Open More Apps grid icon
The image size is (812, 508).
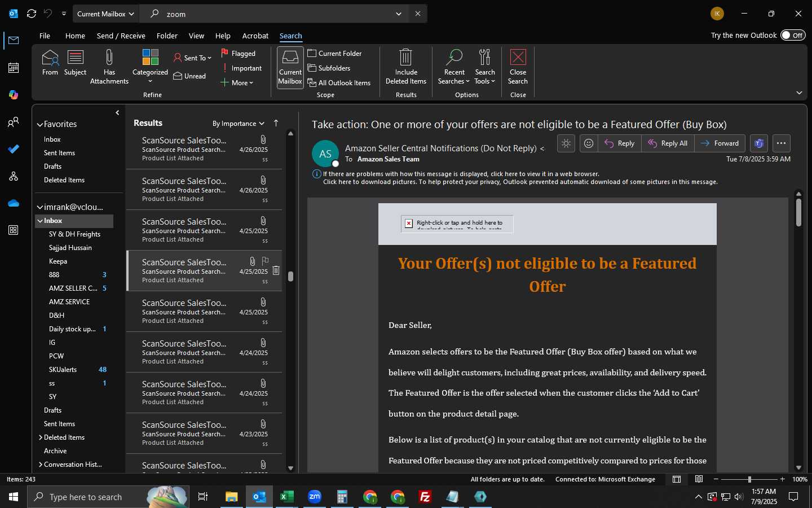point(14,230)
